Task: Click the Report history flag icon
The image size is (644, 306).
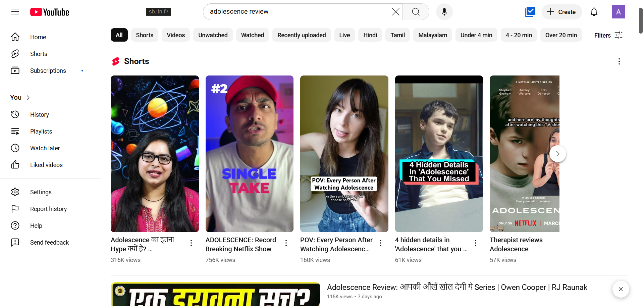Action: coord(15,209)
